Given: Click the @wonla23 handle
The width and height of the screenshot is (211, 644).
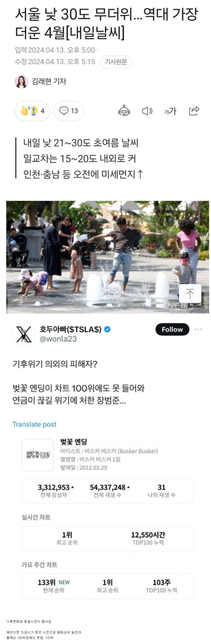Looking at the screenshot, I should (58, 339).
